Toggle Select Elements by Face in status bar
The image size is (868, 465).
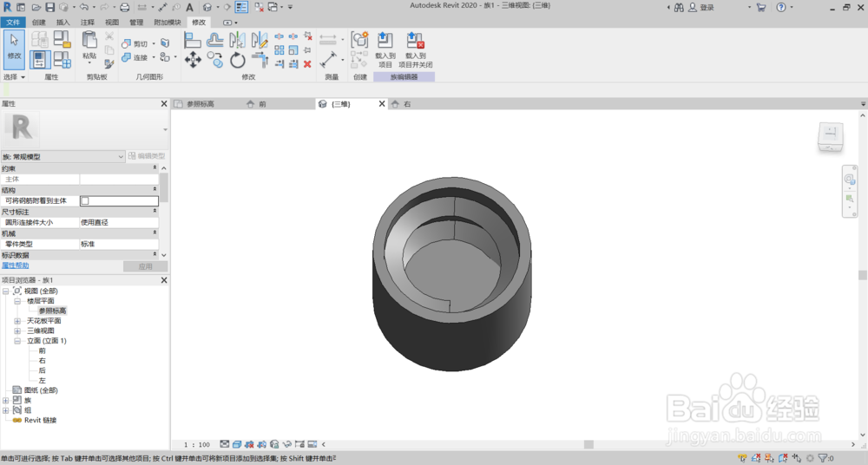tap(783, 458)
